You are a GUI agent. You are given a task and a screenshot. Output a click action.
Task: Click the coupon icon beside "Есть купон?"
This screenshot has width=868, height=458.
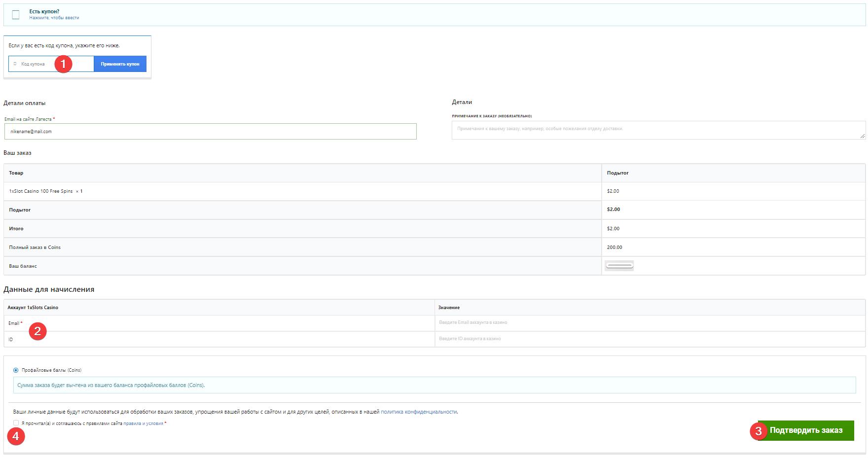point(16,15)
